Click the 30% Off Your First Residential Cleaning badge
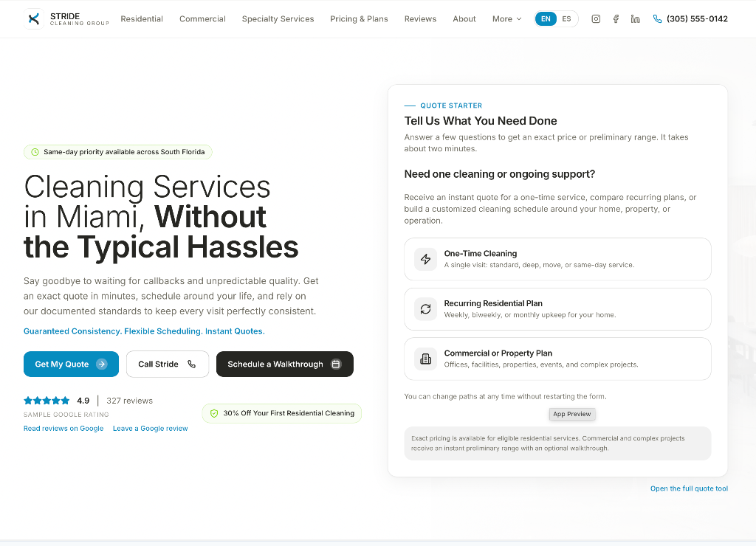 281,413
